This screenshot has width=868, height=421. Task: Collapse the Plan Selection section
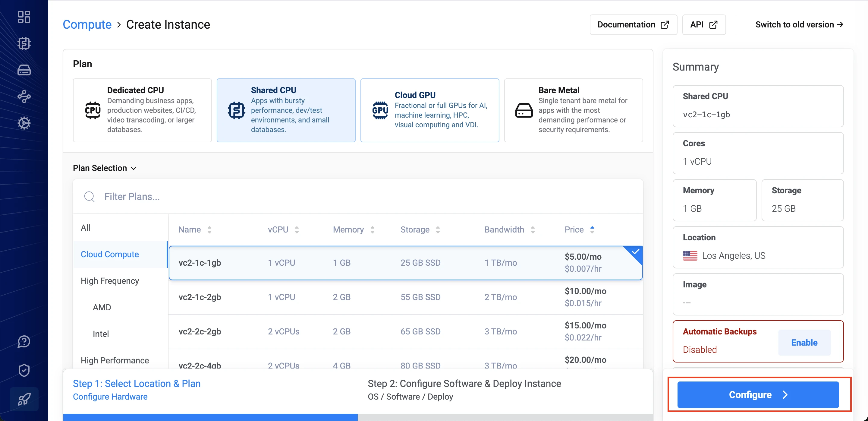click(105, 168)
